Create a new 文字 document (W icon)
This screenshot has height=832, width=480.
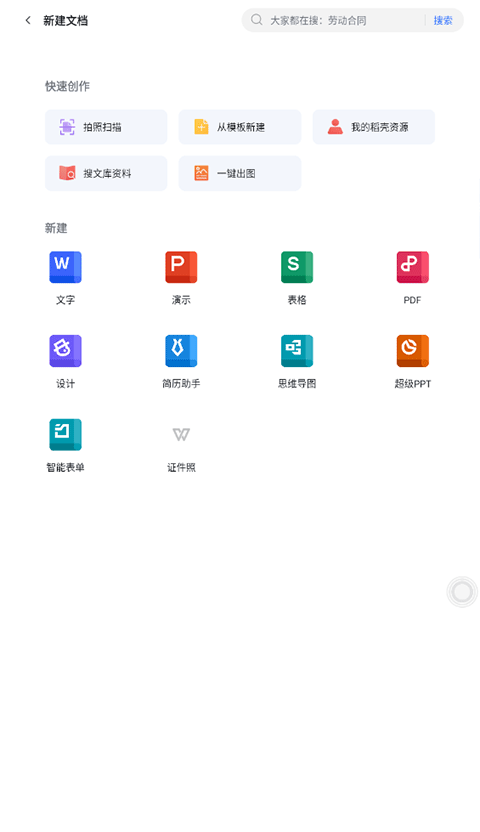[x=65, y=278]
